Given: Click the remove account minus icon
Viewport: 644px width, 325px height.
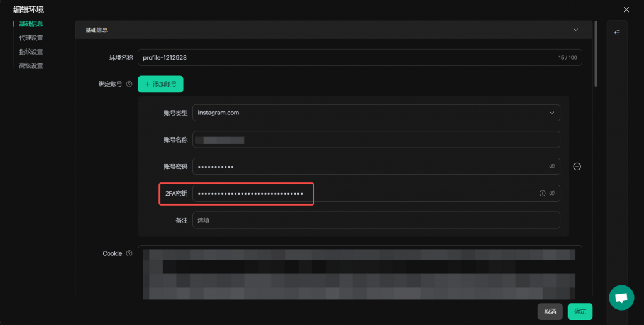Looking at the screenshot, I should coord(577,167).
